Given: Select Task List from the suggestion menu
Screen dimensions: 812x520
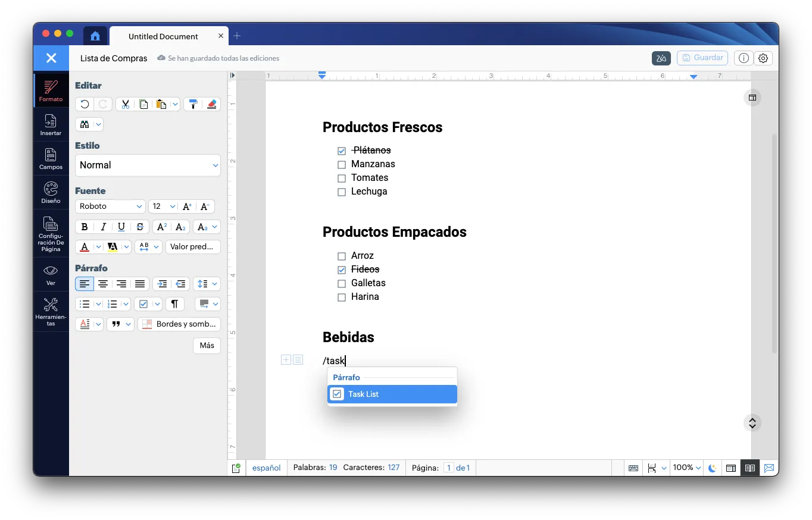Looking at the screenshot, I should [392, 394].
